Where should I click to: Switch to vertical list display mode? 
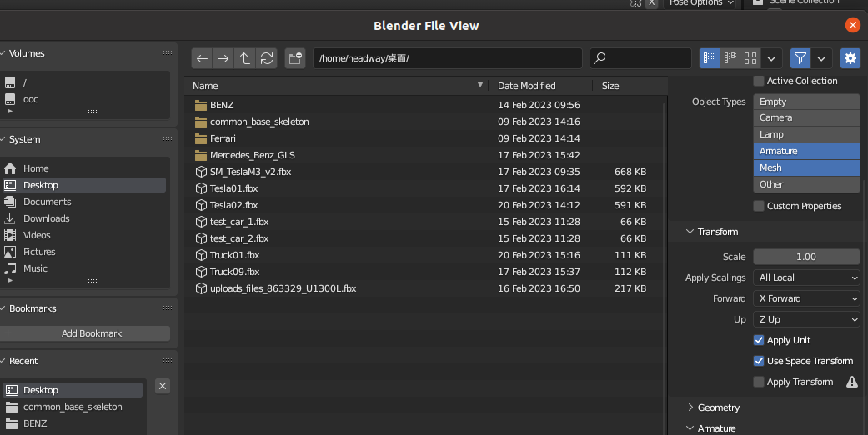(710, 58)
